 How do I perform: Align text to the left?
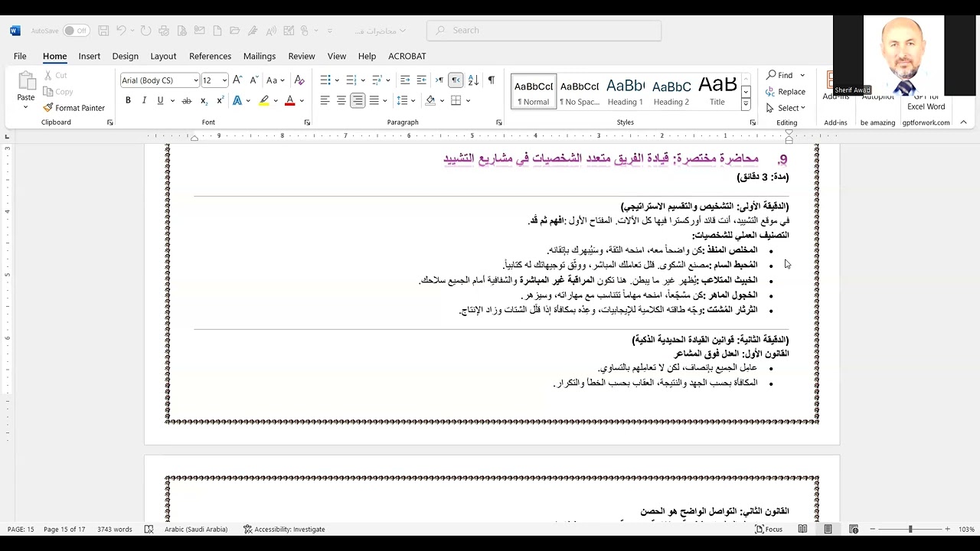325,100
